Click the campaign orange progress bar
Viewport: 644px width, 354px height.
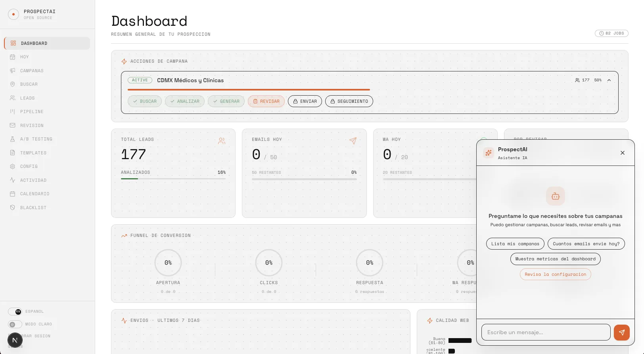pos(249,90)
